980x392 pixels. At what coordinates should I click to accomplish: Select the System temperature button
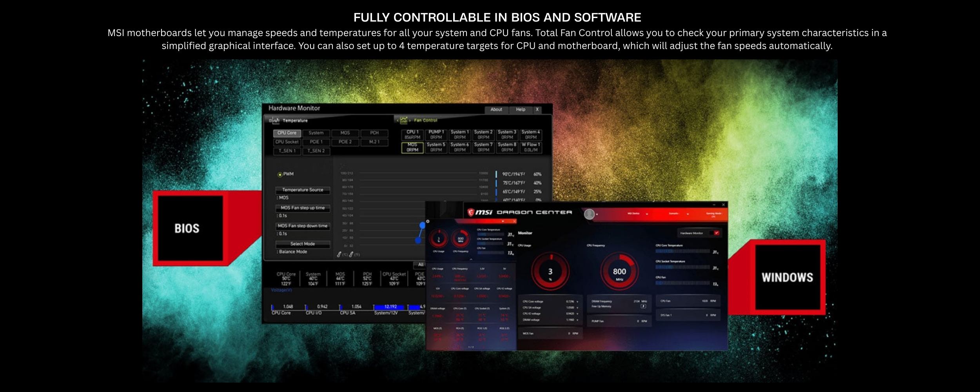click(316, 133)
